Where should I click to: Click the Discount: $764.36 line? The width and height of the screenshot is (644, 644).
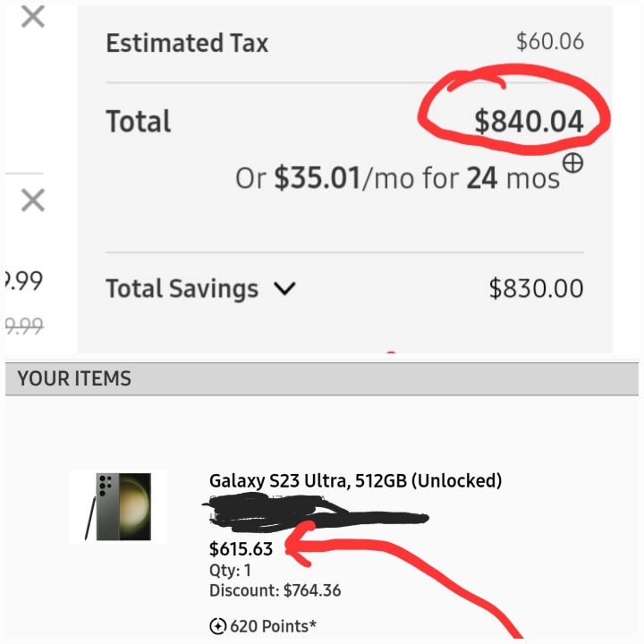coord(275,590)
